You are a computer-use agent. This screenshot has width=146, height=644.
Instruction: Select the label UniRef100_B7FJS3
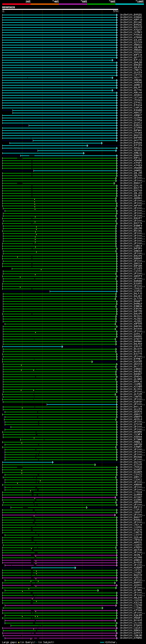pyautogui.click(x=131, y=60)
